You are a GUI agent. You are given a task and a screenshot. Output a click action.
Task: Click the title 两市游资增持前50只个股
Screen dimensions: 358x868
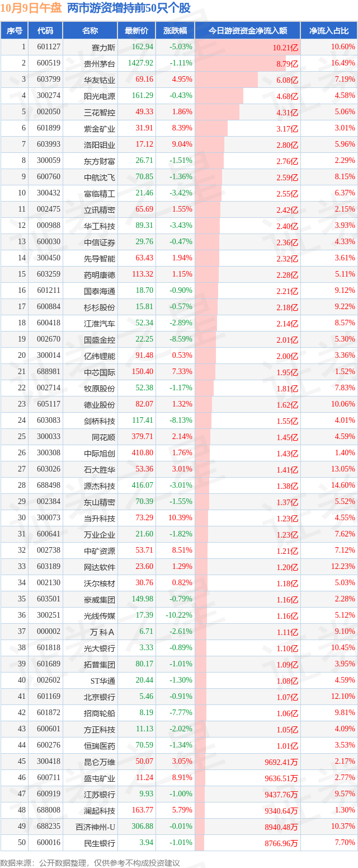128,8
